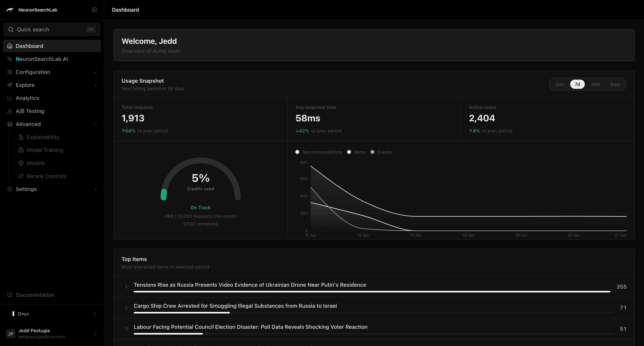Open the Onyx workspace switcher
Viewport: 644px width, 346px height.
52,313
